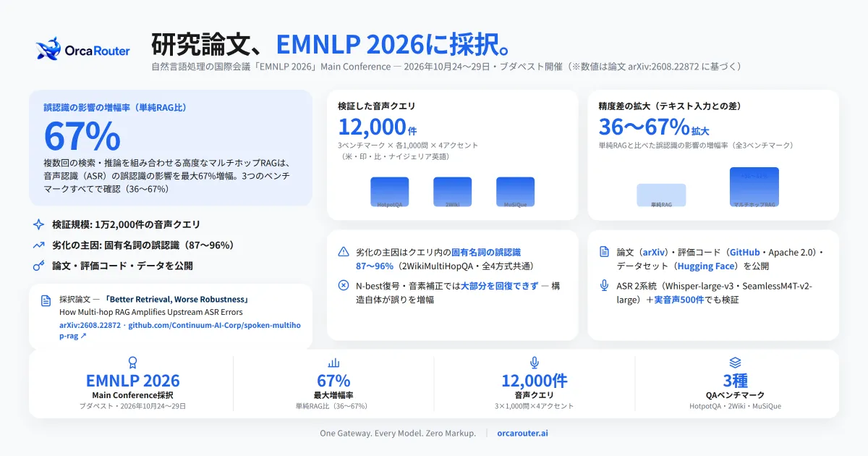This screenshot has height=456, width=868.
Task: Click the 67% stat in the bottom bar
Action: 333,381
